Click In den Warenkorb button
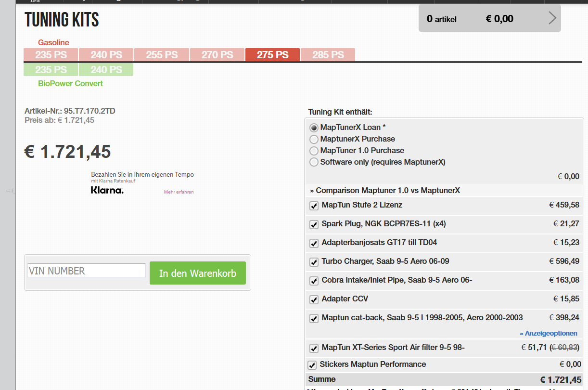The height and width of the screenshot is (390, 588). click(198, 273)
